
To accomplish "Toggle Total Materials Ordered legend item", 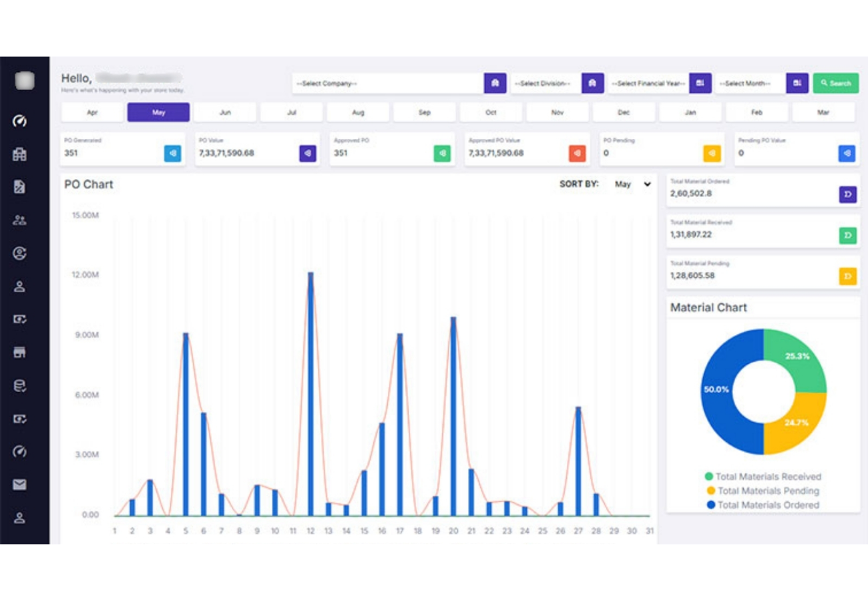I will click(763, 505).
